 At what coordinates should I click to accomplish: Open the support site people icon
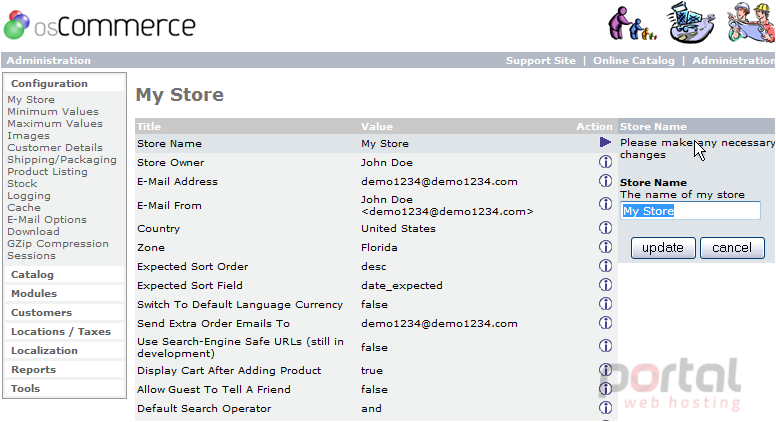pos(632,23)
